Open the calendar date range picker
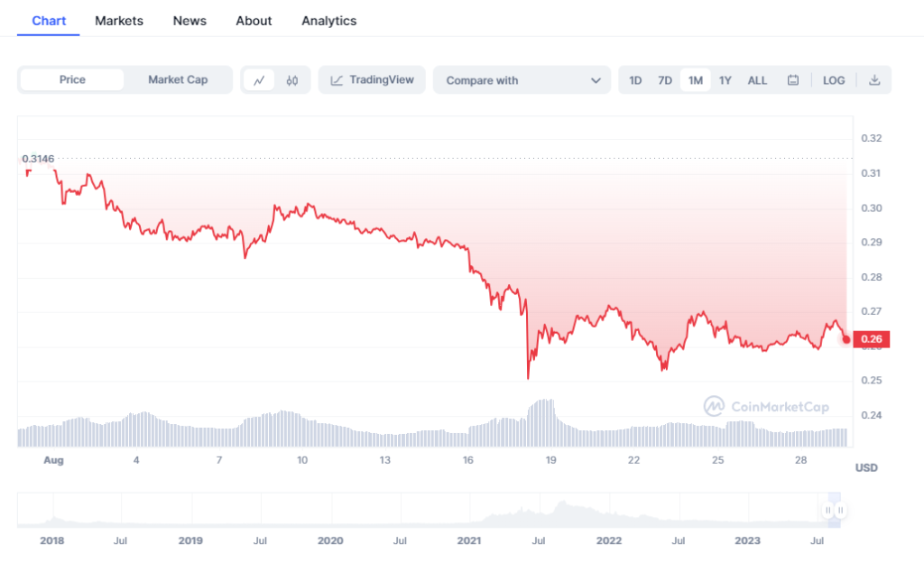Screen dimensions: 924x572 792,80
